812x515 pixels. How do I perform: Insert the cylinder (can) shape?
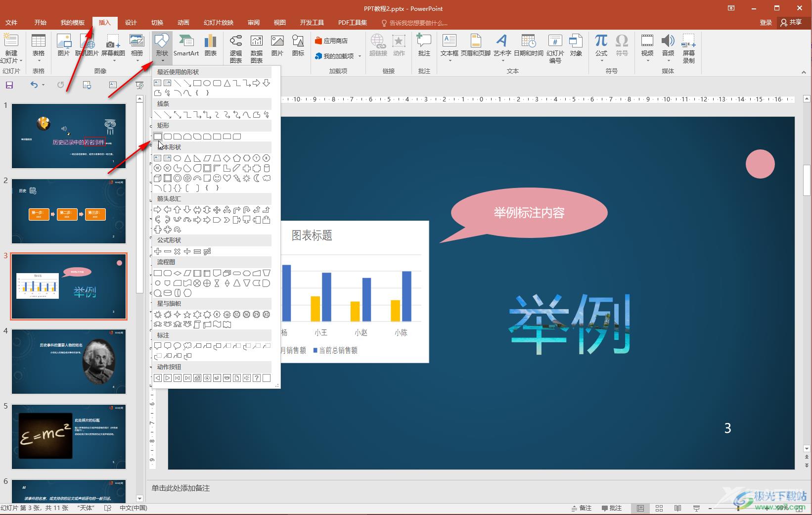click(x=267, y=168)
